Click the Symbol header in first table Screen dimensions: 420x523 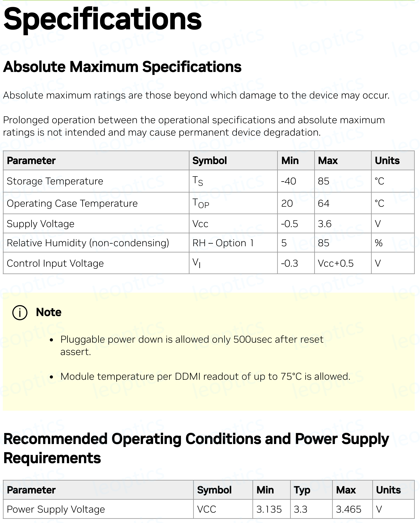[210, 161]
